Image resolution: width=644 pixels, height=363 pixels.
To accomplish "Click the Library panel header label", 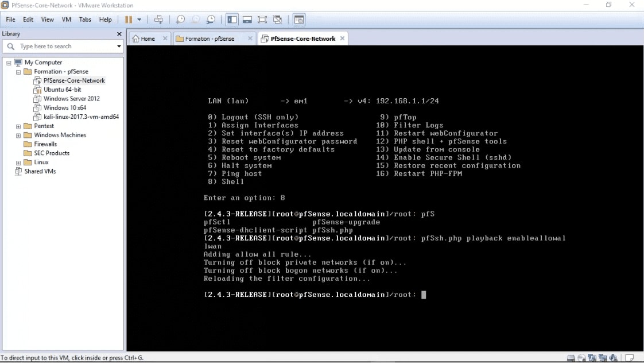I will 11,34.
